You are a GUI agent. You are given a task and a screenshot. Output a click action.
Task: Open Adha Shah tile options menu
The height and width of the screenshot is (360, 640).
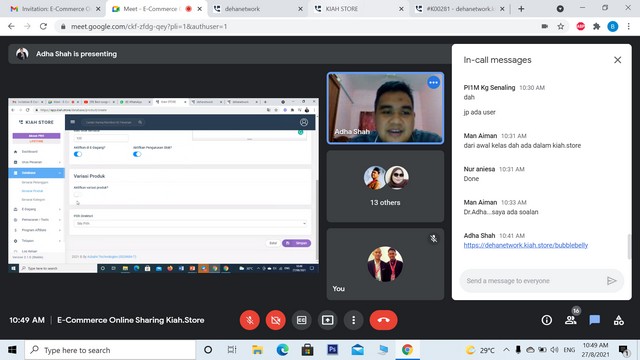433,82
